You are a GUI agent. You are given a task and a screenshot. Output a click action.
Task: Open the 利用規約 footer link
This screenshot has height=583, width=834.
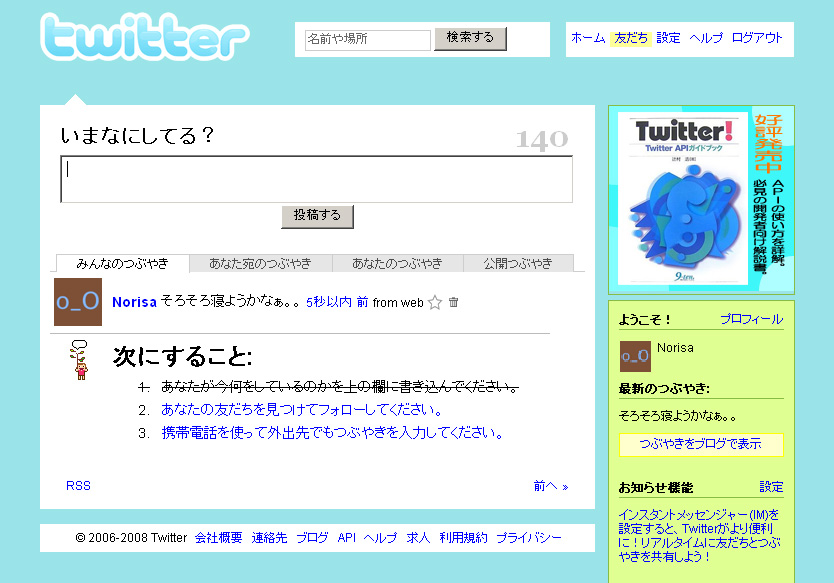point(463,538)
